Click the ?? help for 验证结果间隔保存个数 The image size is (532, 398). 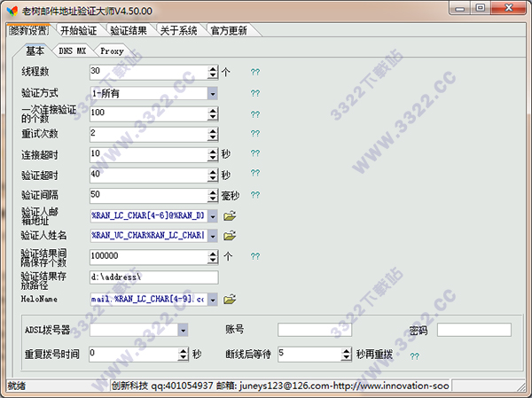tap(255, 256)
